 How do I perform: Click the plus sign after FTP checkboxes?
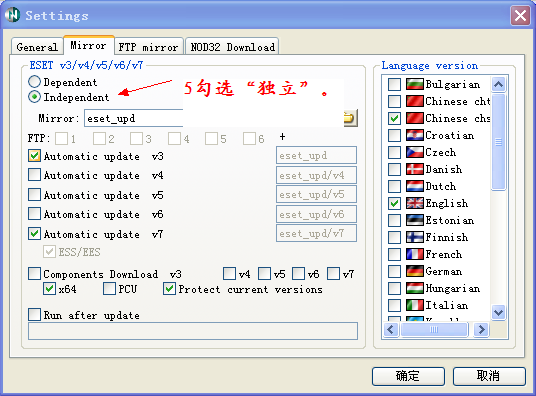click(x=282, y=137)
